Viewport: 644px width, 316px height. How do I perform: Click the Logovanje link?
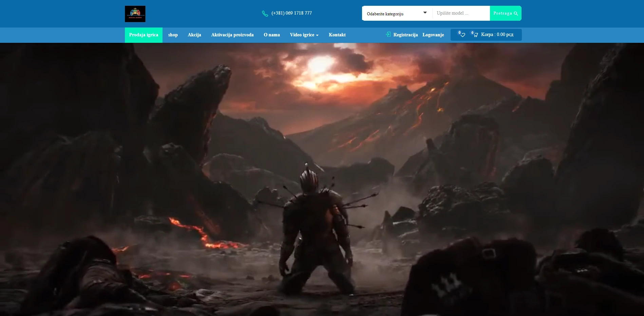tap(433, 35)
